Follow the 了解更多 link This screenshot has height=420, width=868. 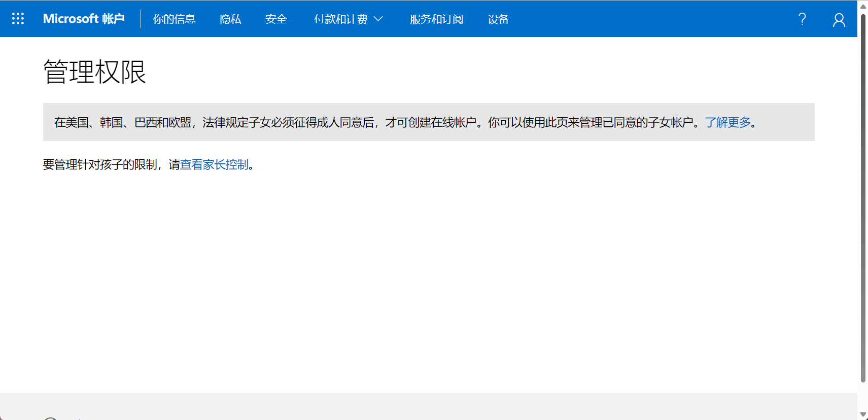pyautogui.click(x=727, y=122)
